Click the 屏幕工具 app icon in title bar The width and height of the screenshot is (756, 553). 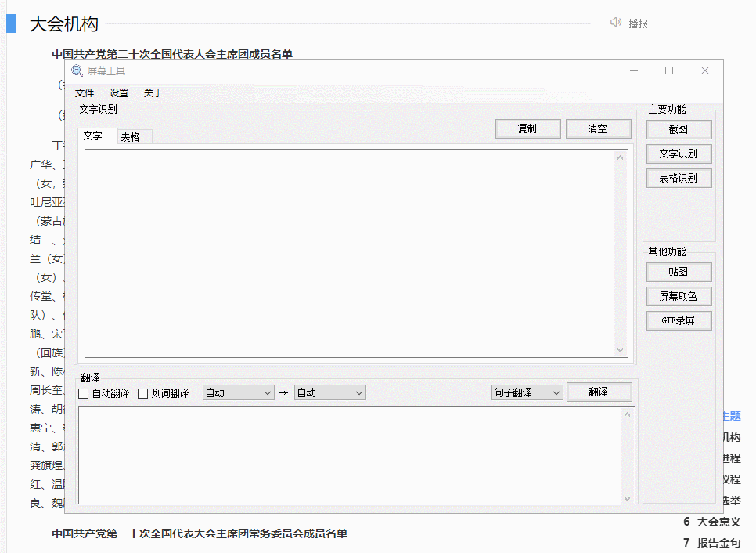coord(77,71)
